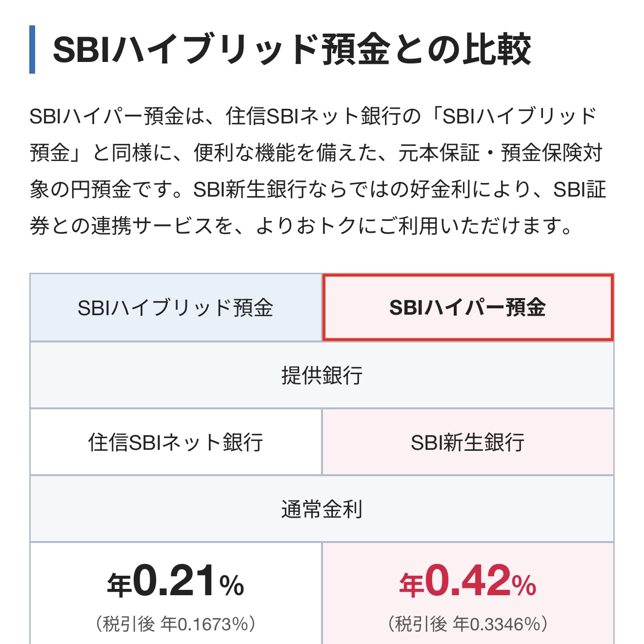This screenshot has height=644, width=644.
Task: Click the 通常金利 row label
Action: pos(322,509)
